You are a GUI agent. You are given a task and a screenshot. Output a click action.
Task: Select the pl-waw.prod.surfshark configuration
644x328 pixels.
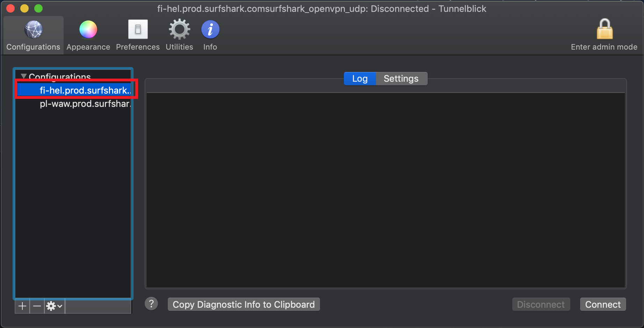[74, 104]
